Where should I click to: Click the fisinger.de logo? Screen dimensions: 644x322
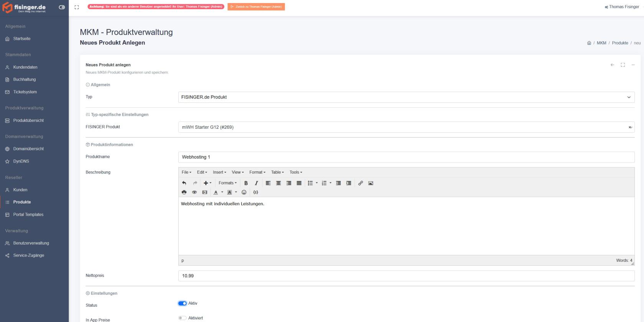pyautogui.click(x=24, y=8)
